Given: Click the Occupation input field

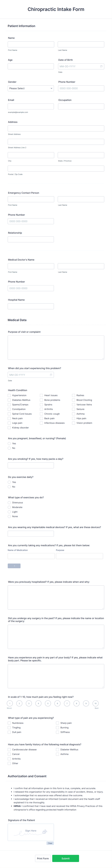Looking at the screenshot, I should coord(81,107).
